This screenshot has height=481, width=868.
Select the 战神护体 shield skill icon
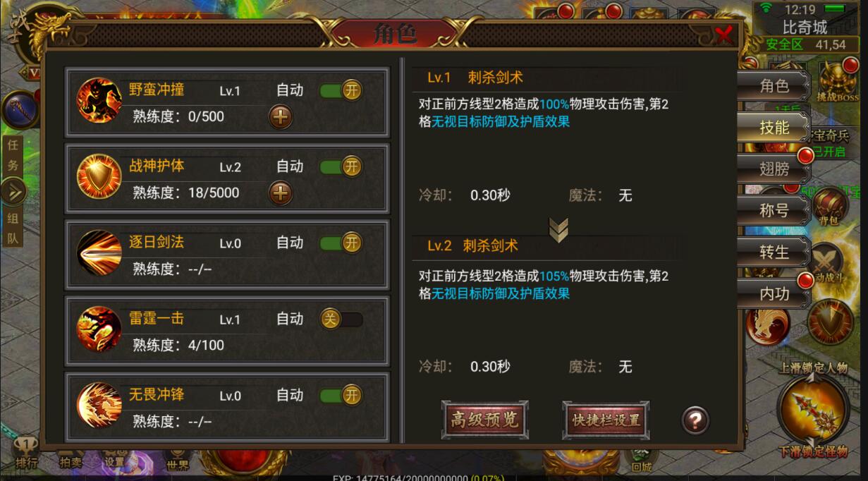click(99, 176)
